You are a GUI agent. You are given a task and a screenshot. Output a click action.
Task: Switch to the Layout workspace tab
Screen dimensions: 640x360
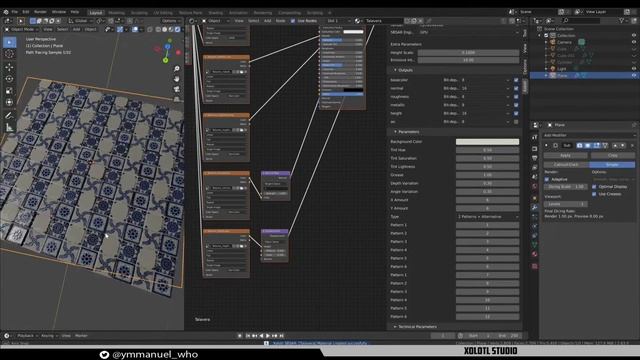coord(96,13)
